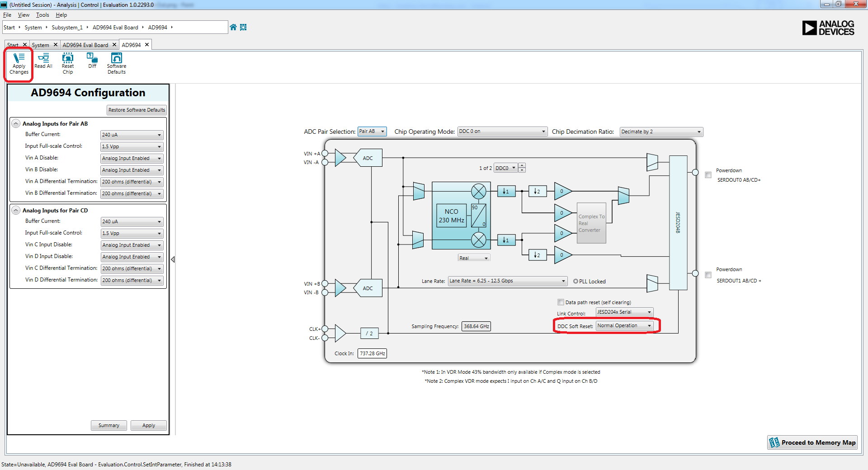Screen dimensions: 868x470
Task: Click the Restore Software Defaults button
Action: (137, 110)
